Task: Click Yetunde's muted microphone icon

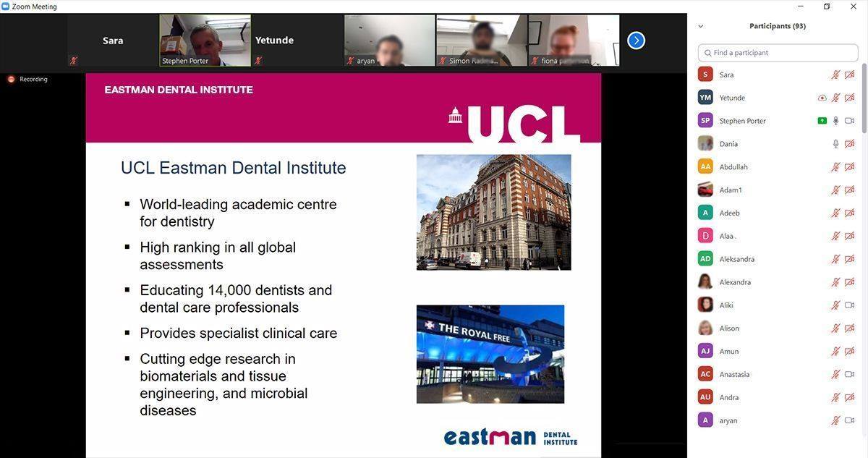Action: pyautogui.click(x=835, y=98)
